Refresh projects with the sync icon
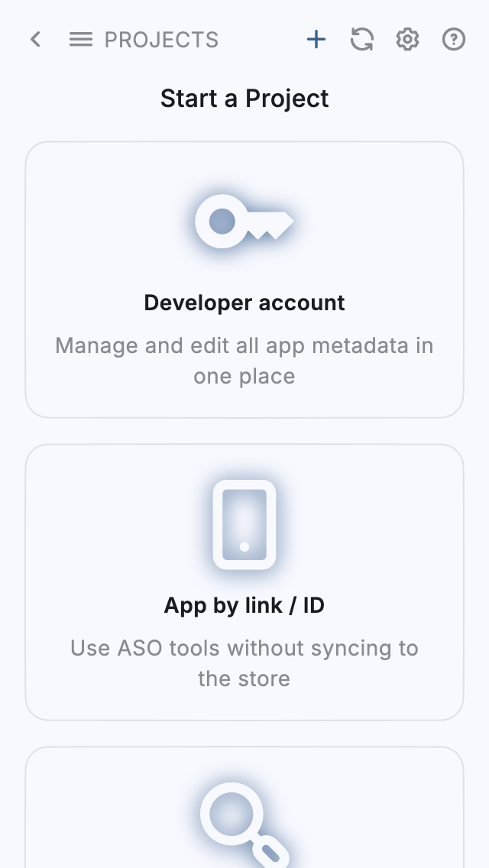 tap(362, 40)
